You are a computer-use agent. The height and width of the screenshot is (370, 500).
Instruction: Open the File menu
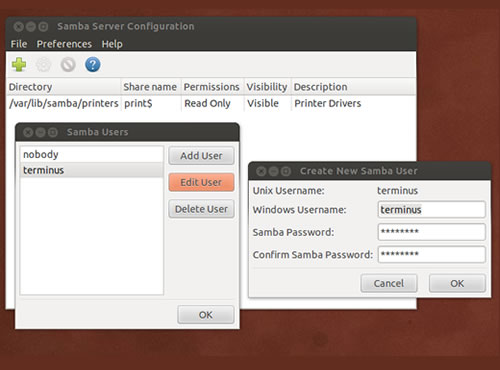click(19, 44)
